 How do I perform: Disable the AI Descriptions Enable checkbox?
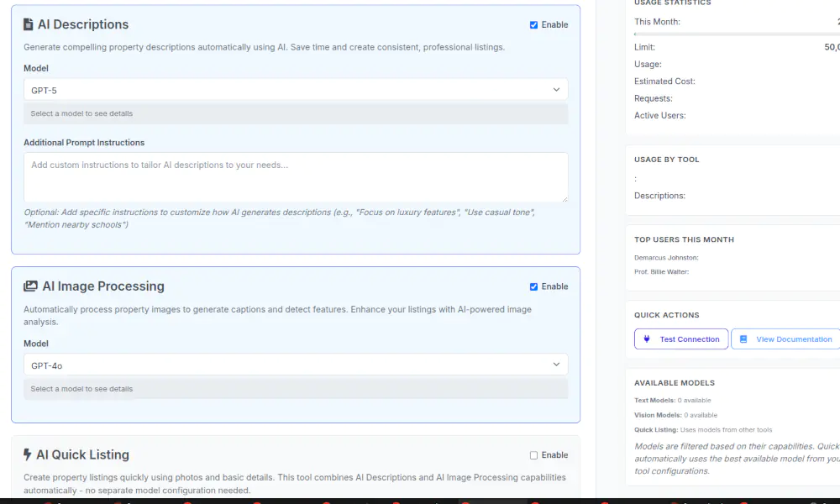pyautogui.click(x=534, y=25)
